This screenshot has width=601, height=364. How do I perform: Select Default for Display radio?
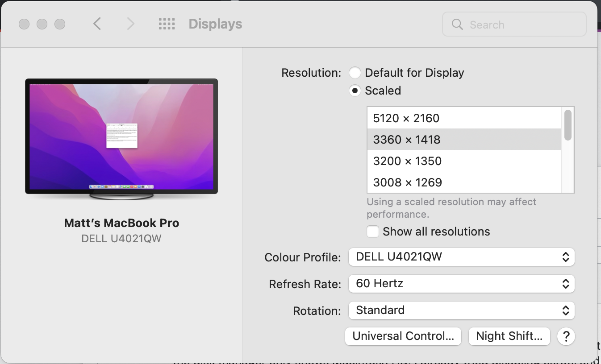click(x=355, y=73)
